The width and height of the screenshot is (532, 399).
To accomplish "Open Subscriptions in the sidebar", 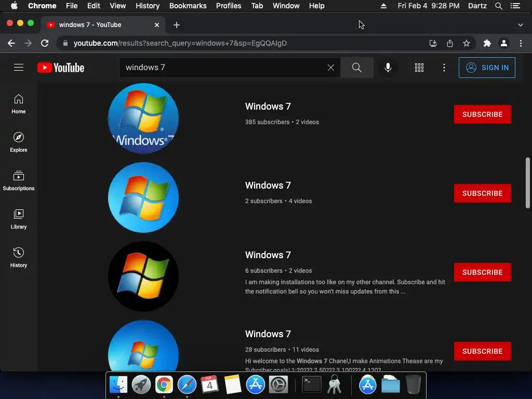I will point(19,181).
